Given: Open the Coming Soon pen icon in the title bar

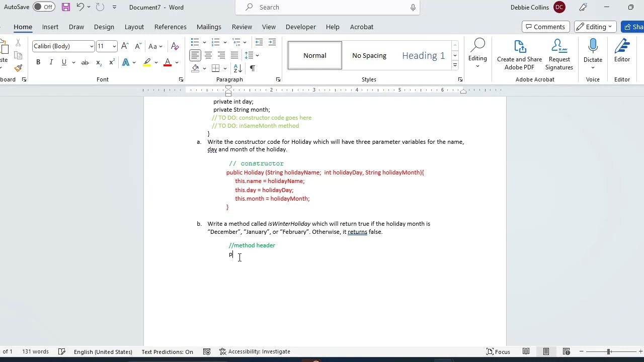Looking at the screenshot, I should 583,7.
